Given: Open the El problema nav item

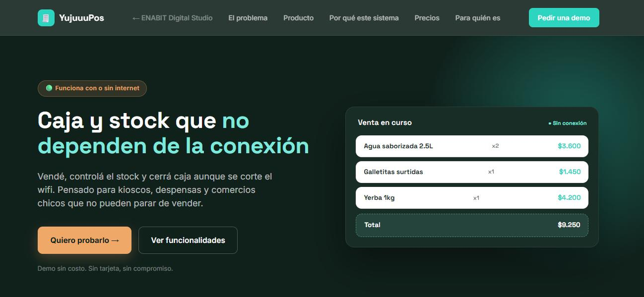Looking at the screenshot, I should click(248, 18).
